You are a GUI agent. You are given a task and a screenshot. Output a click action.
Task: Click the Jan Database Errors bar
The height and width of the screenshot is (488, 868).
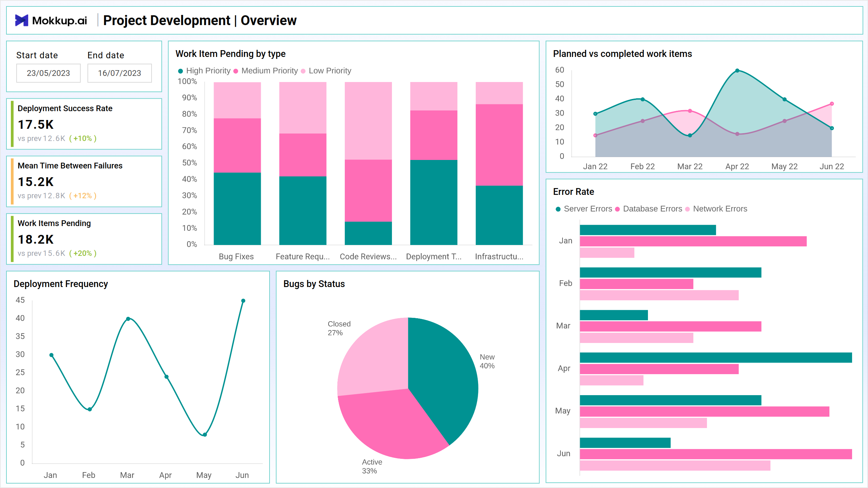tap(693, 241)
